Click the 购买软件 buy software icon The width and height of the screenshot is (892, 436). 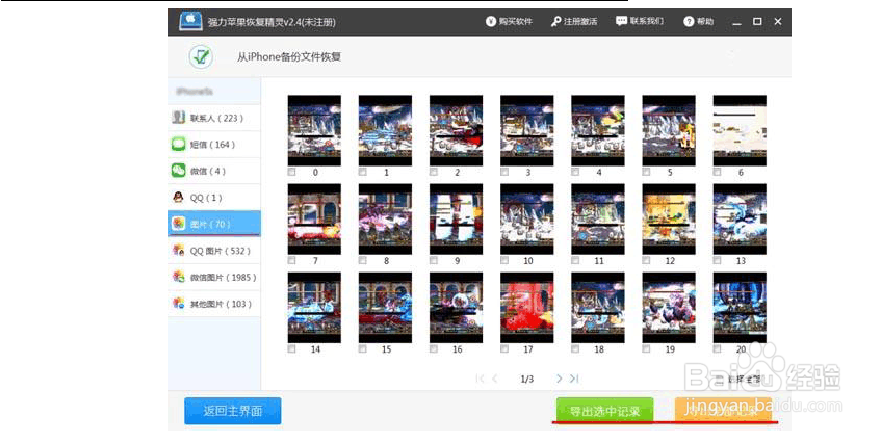click(490, 22)
